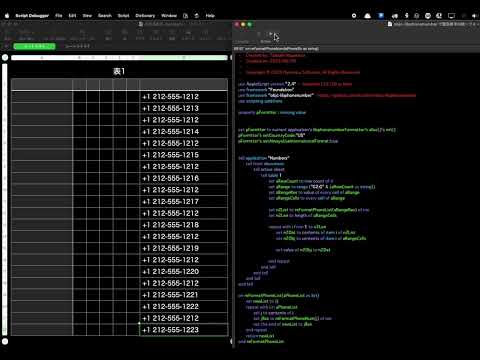Click the 'tell application "Numbers"' code line

tap(264, 158)
